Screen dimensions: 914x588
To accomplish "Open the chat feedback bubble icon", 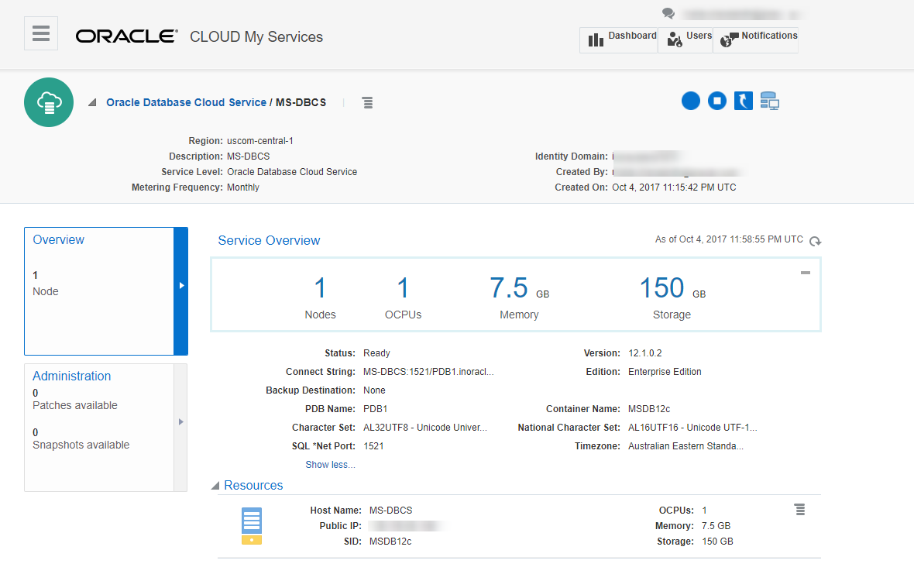I will point(668,13).
